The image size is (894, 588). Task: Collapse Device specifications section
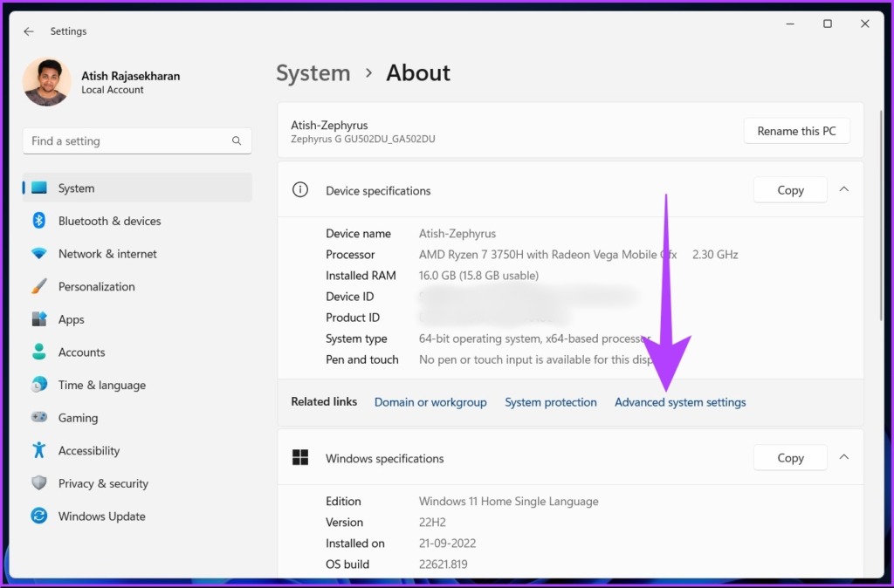(844, 189)
